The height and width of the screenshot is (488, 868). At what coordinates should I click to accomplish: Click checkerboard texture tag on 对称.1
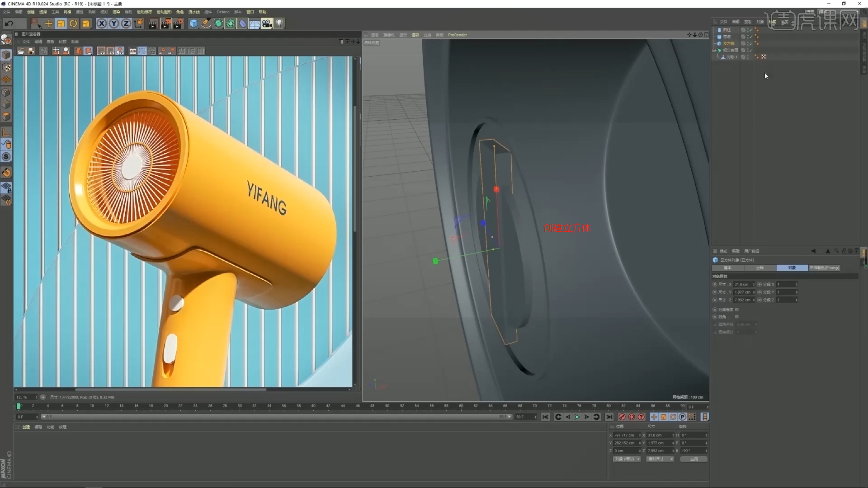coord(764,57)
